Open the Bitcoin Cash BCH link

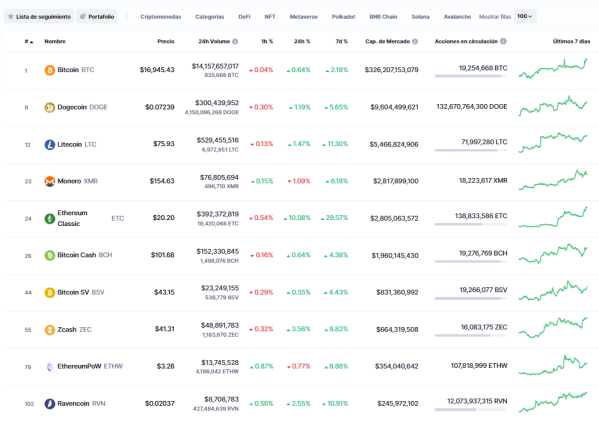click(85, 255)
